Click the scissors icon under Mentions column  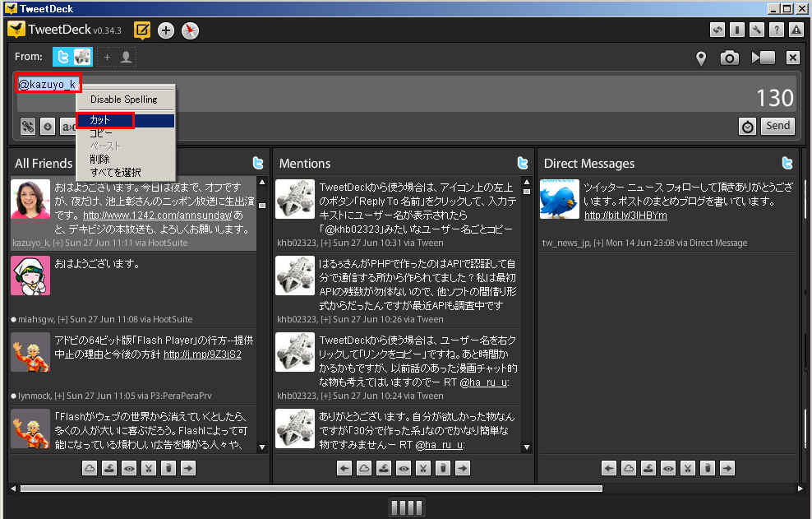pos(423,469)
